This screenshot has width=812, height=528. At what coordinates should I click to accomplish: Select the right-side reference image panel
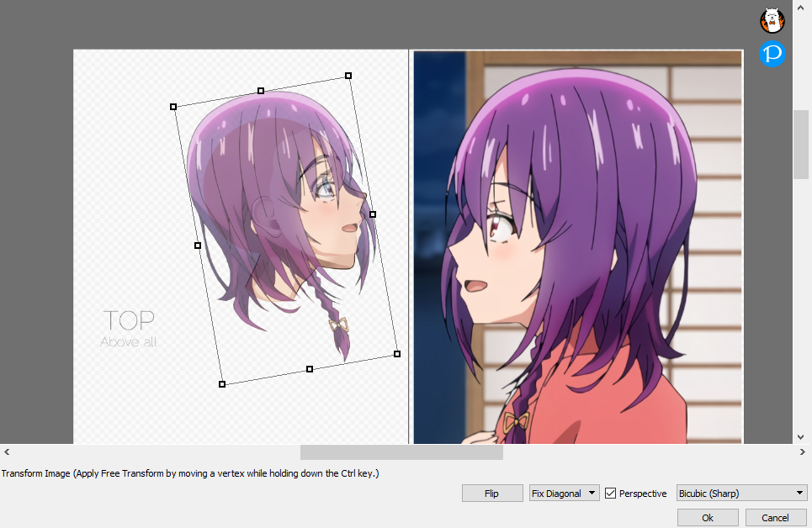(576, 244)
